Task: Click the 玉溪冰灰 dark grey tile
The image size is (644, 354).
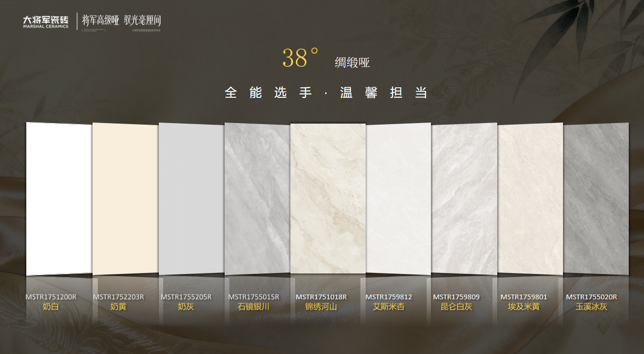Action: (596, 199)
